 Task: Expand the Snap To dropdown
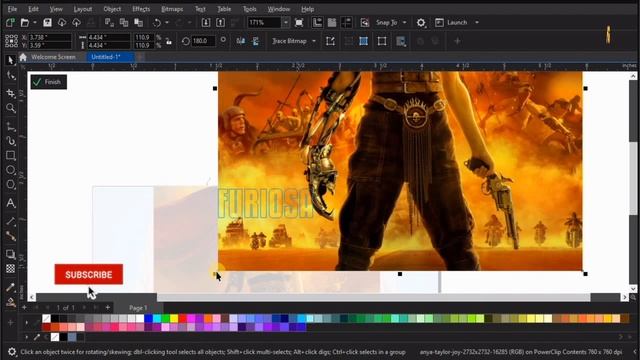tap(404, 22)
